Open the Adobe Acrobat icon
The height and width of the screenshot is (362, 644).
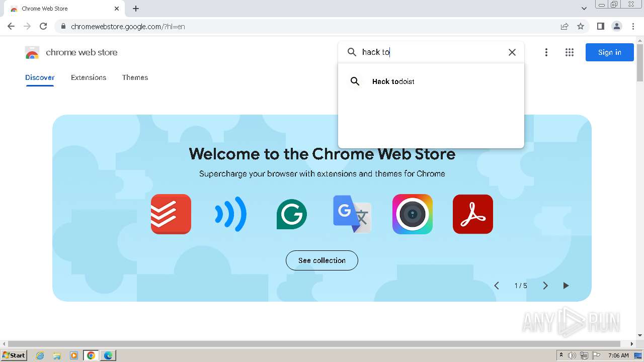coord(473,214)
